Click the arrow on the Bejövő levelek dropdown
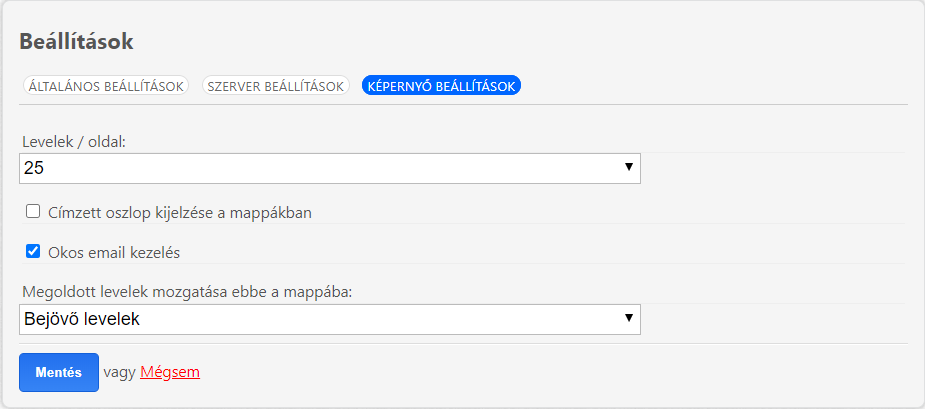This screenshot has height=409, width=925. point(628,318)
